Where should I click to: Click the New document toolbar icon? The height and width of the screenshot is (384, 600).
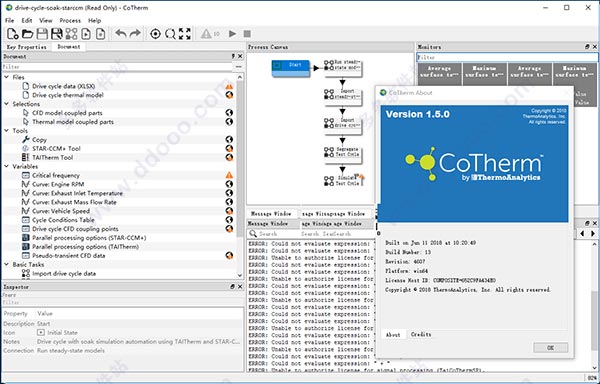(x=13, y=34)
